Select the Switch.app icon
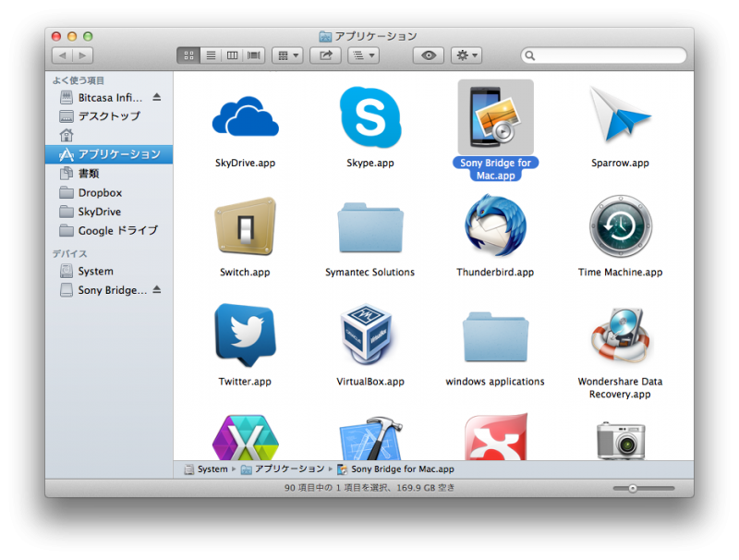This screenshot has width=739, height=560. tap(245, 226)
